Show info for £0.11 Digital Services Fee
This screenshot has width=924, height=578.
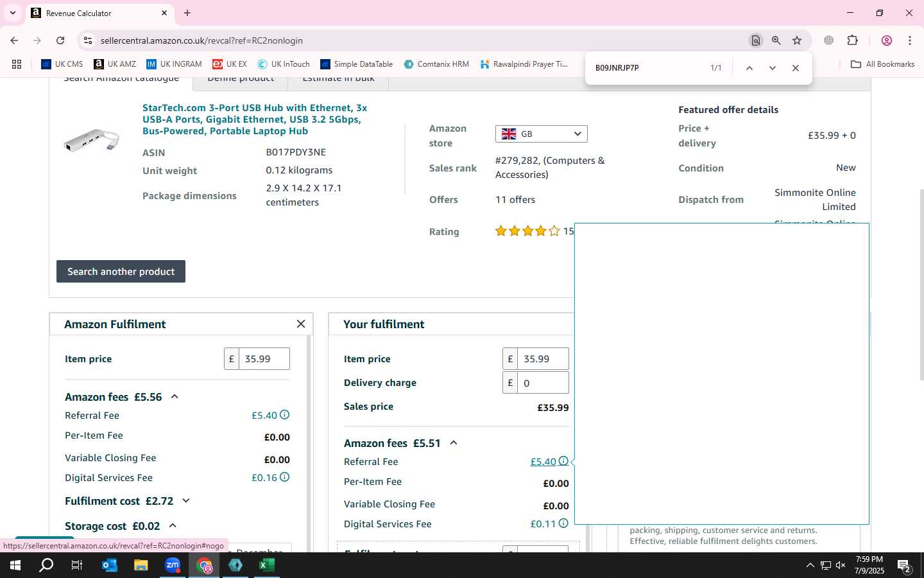pos(563,523)
